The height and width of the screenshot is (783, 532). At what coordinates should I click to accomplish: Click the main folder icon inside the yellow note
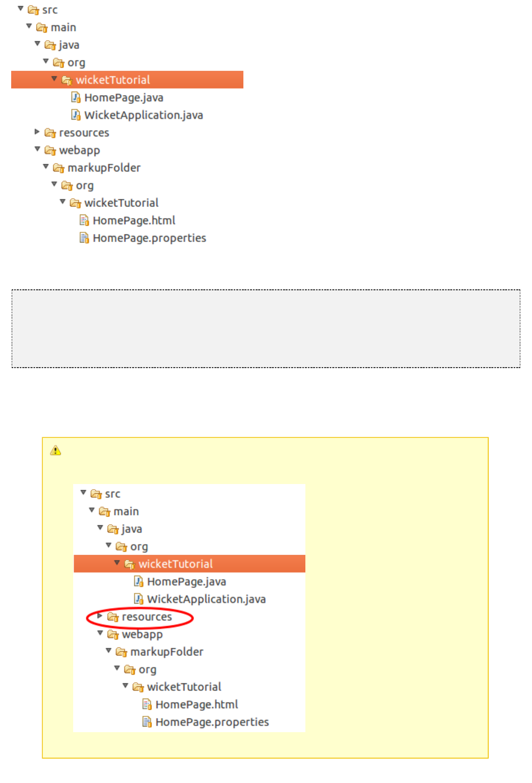[105, 511]
